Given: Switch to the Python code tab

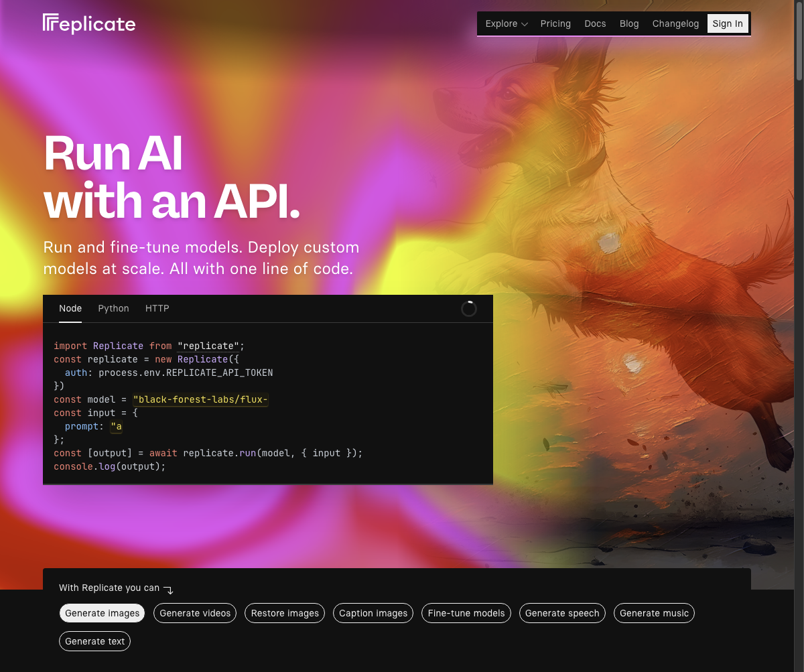Looking at the screenshot, I should coord(113,308).
